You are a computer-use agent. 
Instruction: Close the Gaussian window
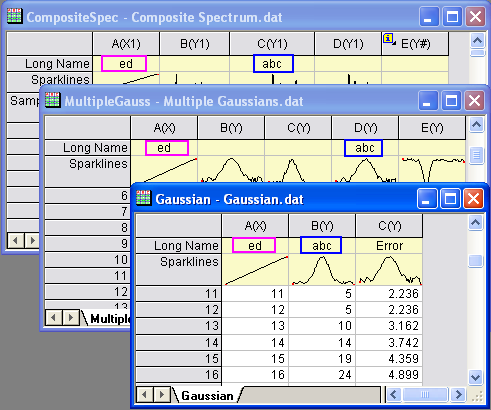473,199
